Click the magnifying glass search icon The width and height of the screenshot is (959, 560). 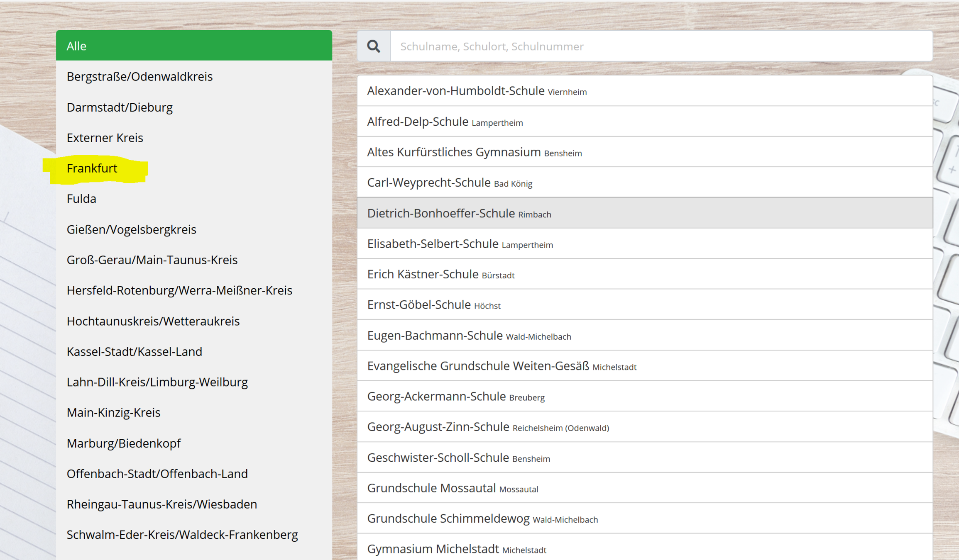coord(373,46)
